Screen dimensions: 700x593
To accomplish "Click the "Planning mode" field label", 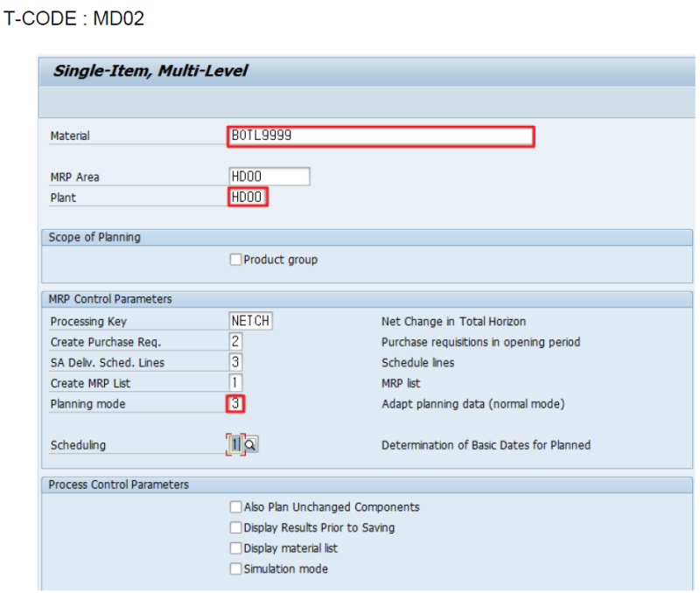I will coord(88,404).
